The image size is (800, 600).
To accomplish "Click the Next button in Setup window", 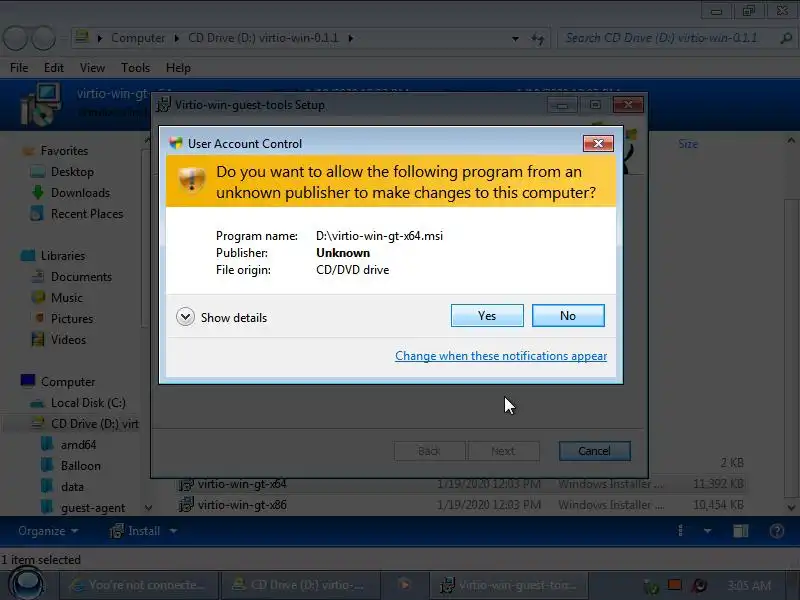I will [503, 451].
